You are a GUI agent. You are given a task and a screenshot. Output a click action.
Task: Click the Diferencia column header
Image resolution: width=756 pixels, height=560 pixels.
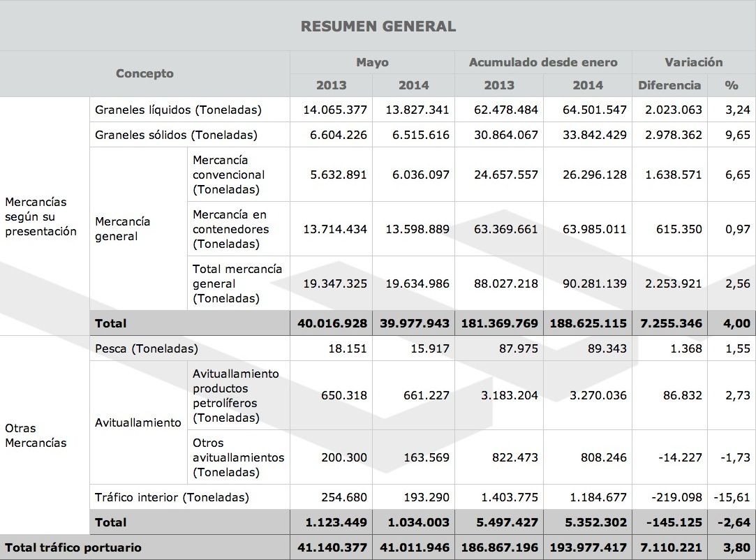tap(669, 85)
